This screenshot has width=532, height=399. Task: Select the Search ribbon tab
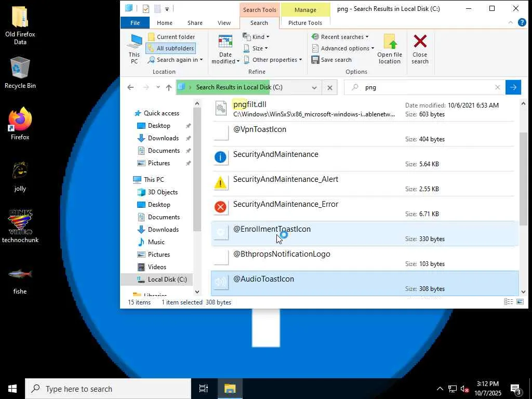[259, 23]
